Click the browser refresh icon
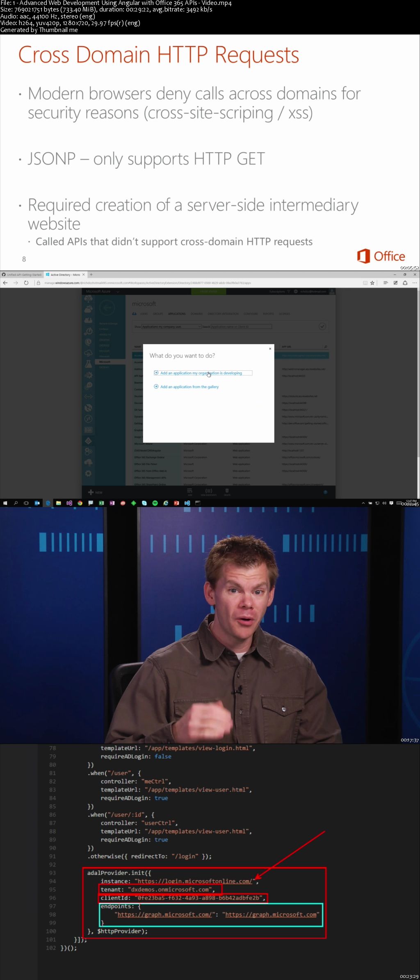The height and width of the screenshot is (980, 420). (x=26, y=283)
